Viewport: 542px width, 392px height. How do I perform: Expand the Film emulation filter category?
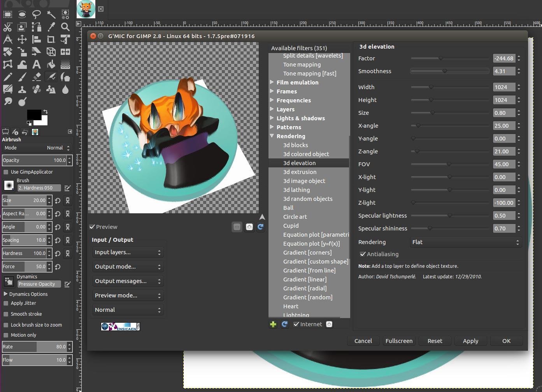[272, 83]
